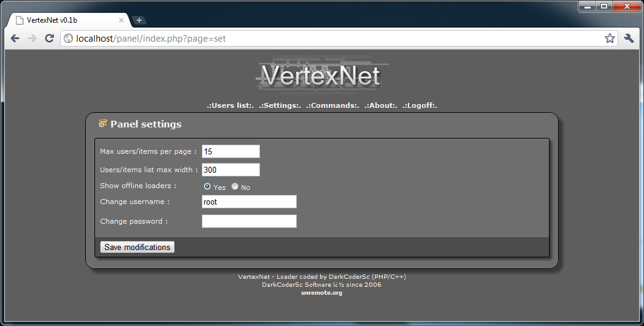Log off via the Logoff link
The image size is (644, 326).
[420, 105]
